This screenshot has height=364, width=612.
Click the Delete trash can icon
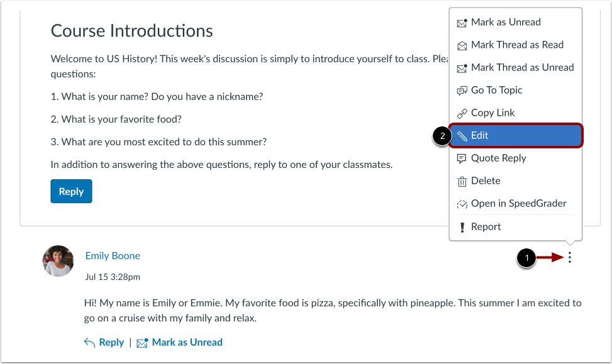coord(463,180)
